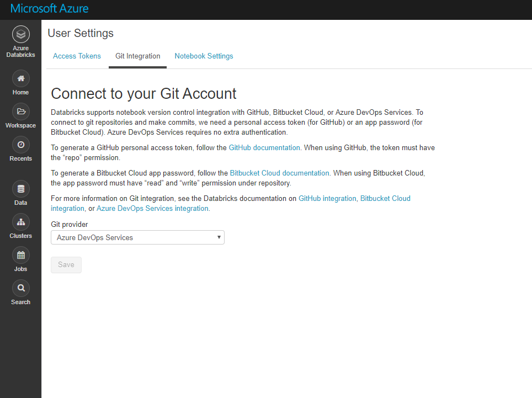
Task: Open the Azure Databricks logo icon
Action: pos(21,34)
